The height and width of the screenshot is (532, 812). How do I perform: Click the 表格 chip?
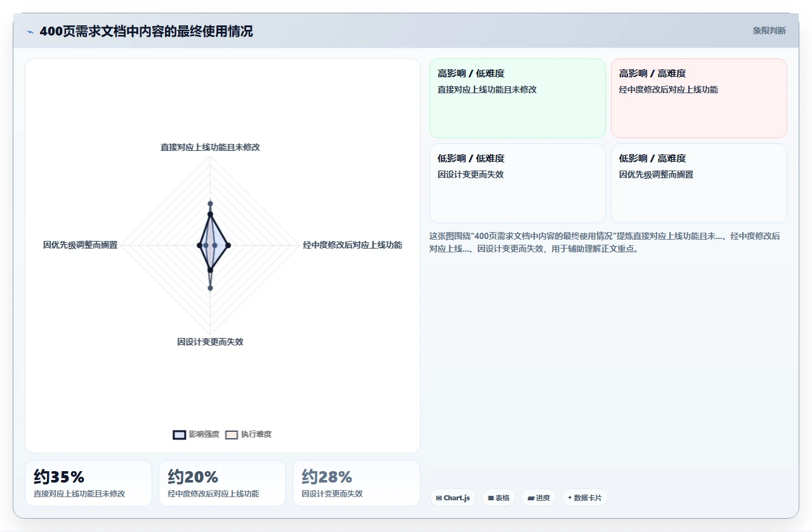pos(499,498)
